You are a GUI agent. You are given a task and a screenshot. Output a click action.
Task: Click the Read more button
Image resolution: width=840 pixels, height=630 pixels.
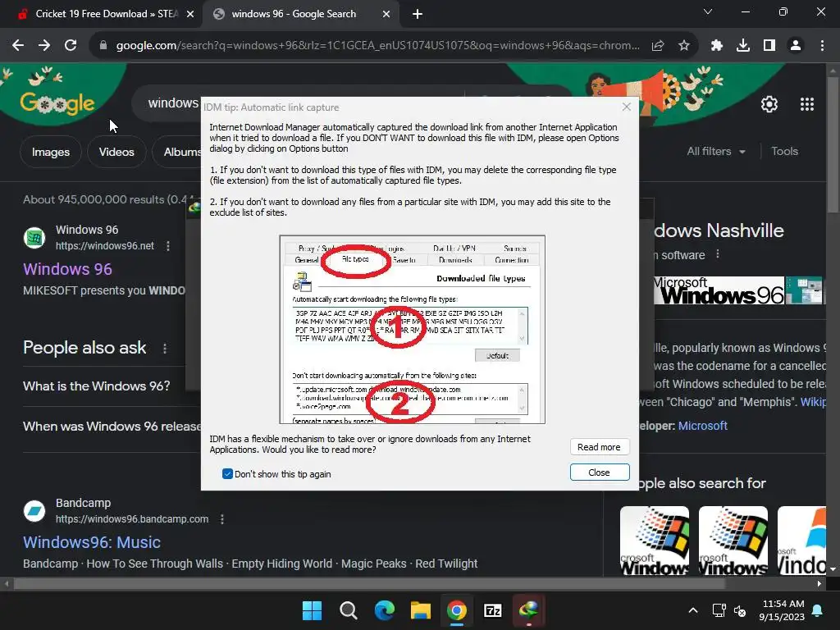(x=599, y=447)
